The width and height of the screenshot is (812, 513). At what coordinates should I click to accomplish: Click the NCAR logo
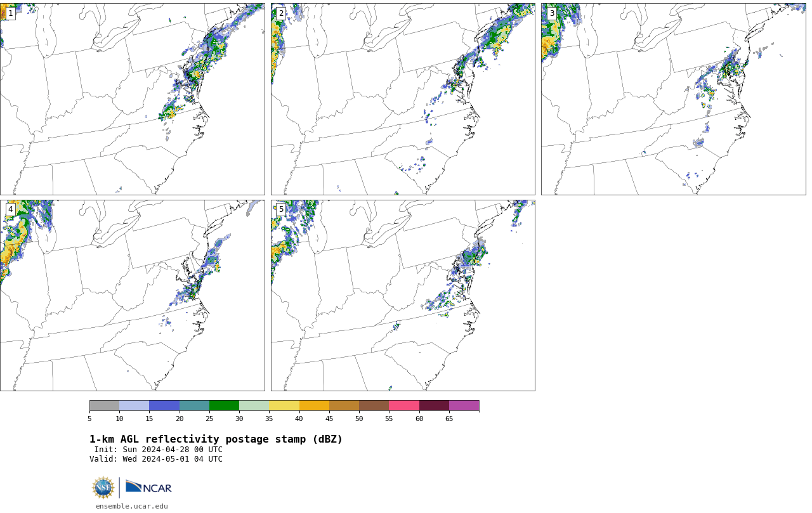coord(148,487)
